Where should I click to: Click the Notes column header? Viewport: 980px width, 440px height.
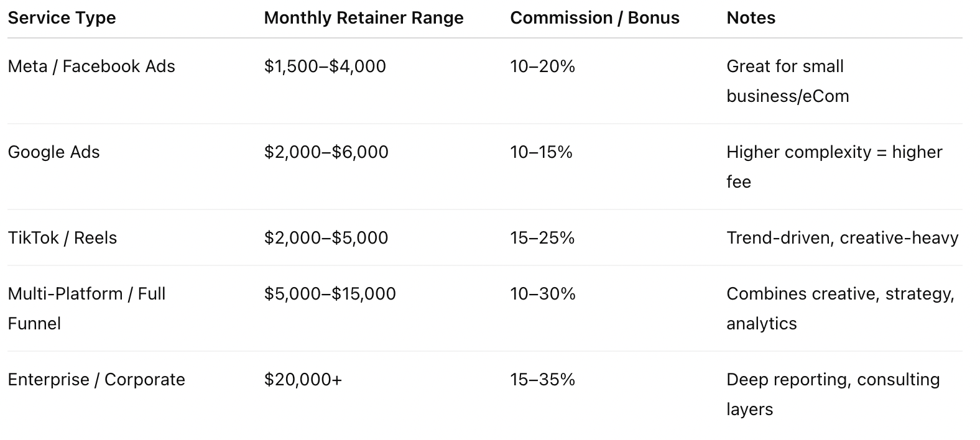751,18
